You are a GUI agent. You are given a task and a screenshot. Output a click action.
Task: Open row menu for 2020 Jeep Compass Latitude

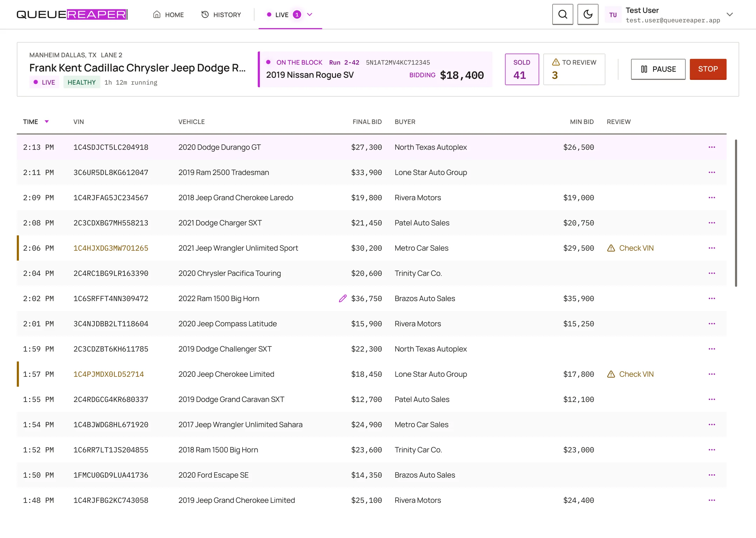pyautogui.click(x=712, y=324)
